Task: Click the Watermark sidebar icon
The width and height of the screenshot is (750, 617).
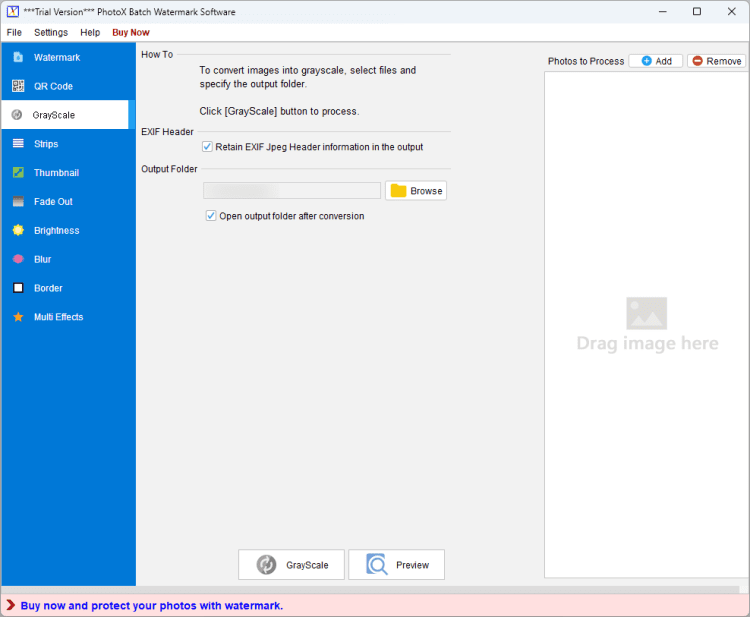Action: [18, 57]
